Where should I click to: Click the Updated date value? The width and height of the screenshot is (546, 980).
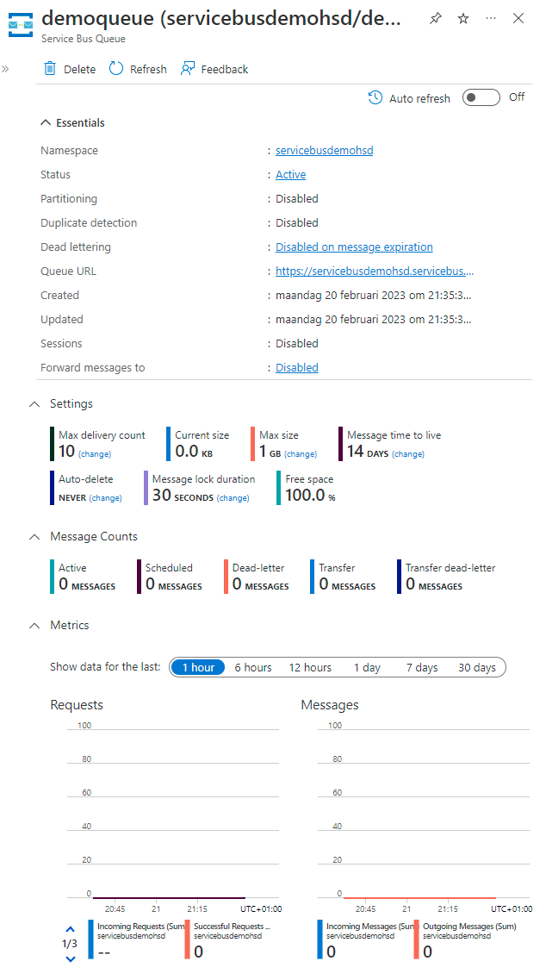[x=373, y=320]
